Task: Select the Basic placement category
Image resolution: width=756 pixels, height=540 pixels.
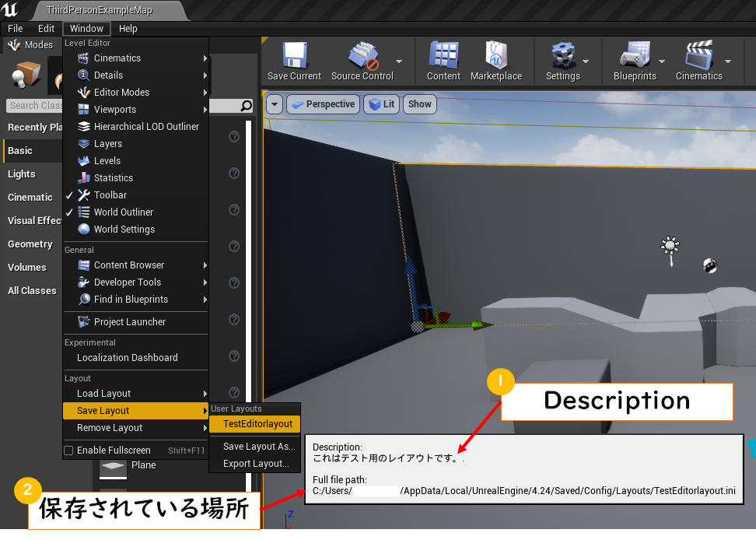Action: 33,151
